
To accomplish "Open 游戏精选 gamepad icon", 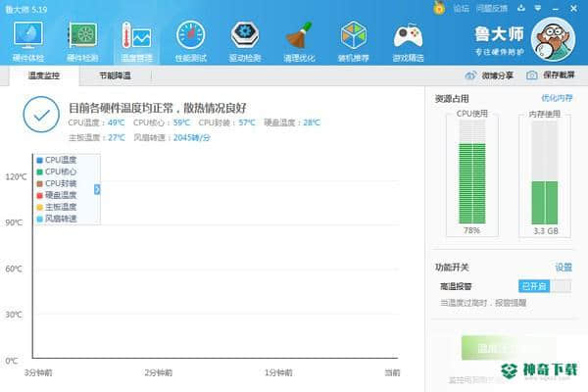I will pyautogui.click(x=408, y=36).
